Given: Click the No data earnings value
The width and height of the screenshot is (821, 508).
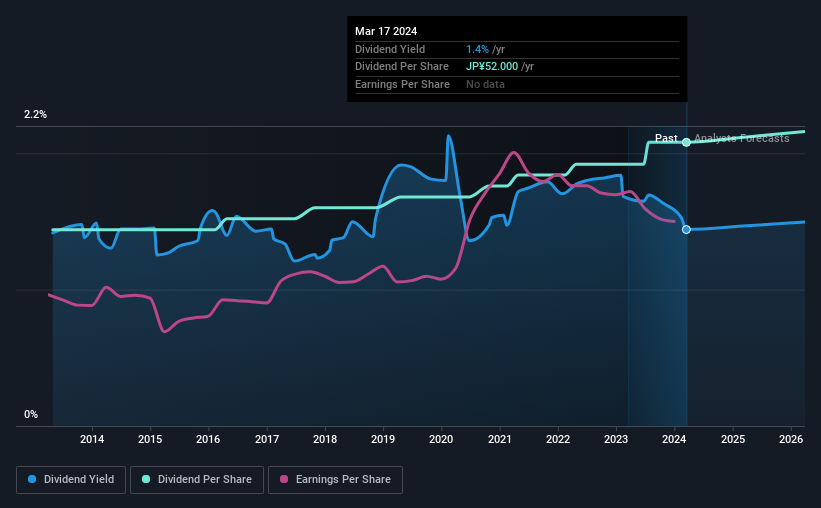Looking at the screenshot, I should 485,84.
